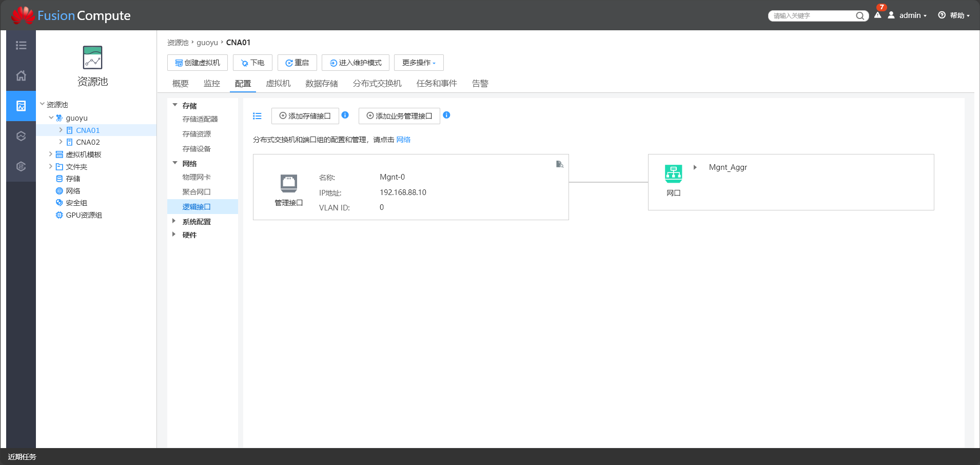Switch to the 分布式交换机 tab
Viewport: 980px width, 465px height.
click(x=377, y=83)
